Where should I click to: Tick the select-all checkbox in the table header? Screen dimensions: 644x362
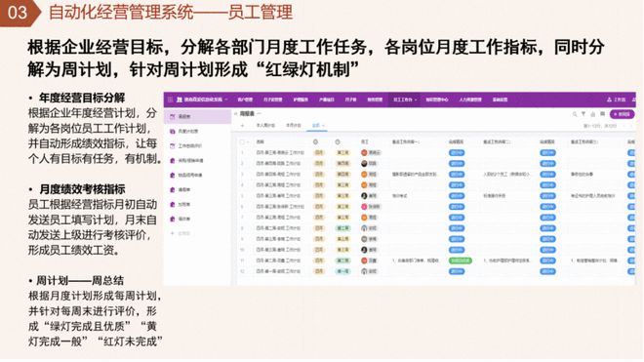pyautogui.click(x=242, y=141)
